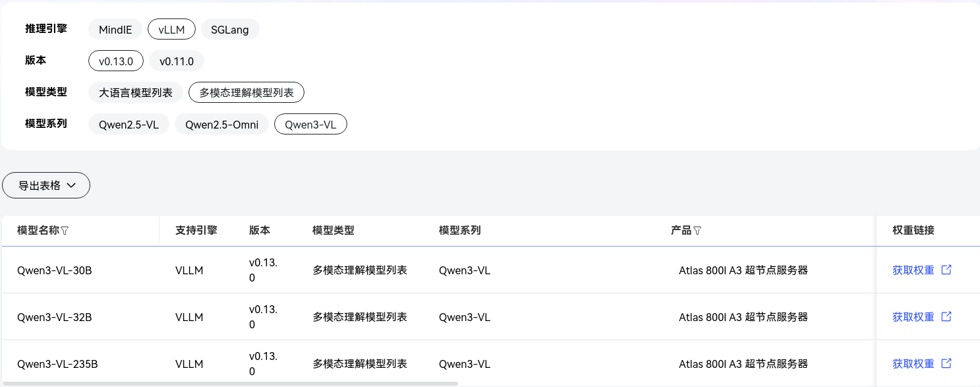Open the 导出表格 dropdown
980x387 pixels.
point(46,186)
